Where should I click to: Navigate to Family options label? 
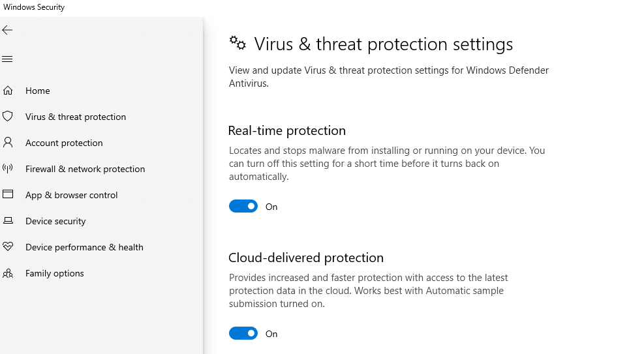click(55, 273)
